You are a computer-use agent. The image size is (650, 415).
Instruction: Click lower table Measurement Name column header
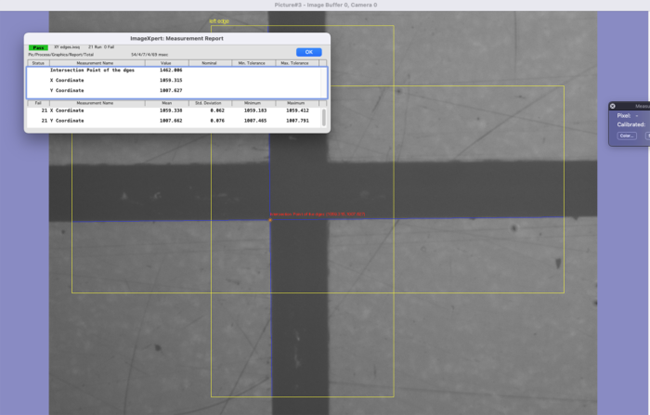(95, 103)
